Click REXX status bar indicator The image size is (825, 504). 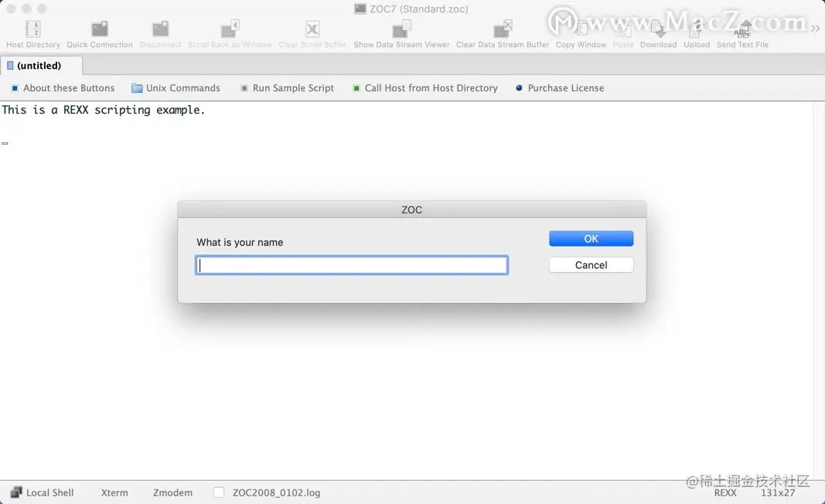(725, 492)
